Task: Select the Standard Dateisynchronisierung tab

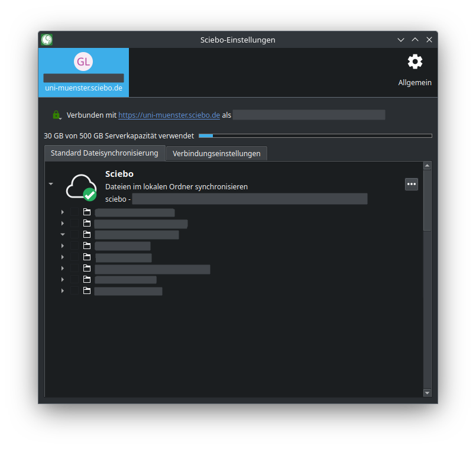Action: tap(105, 153)
